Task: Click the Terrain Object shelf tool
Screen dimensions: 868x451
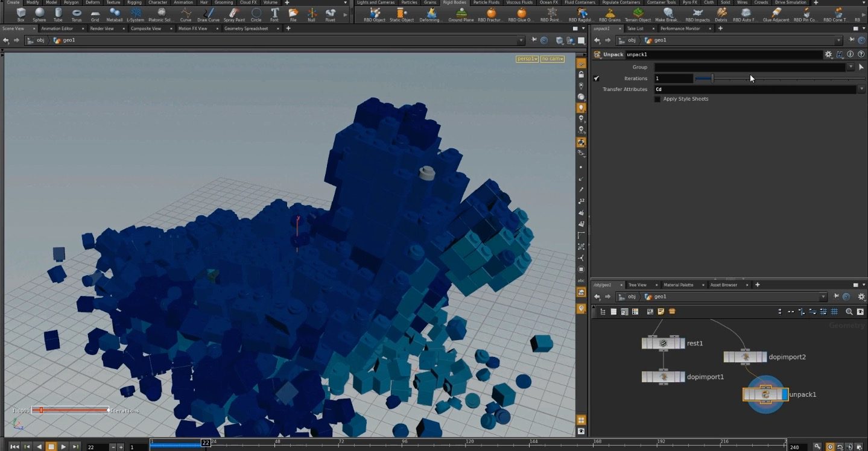Action: click(x=638, y=14)
